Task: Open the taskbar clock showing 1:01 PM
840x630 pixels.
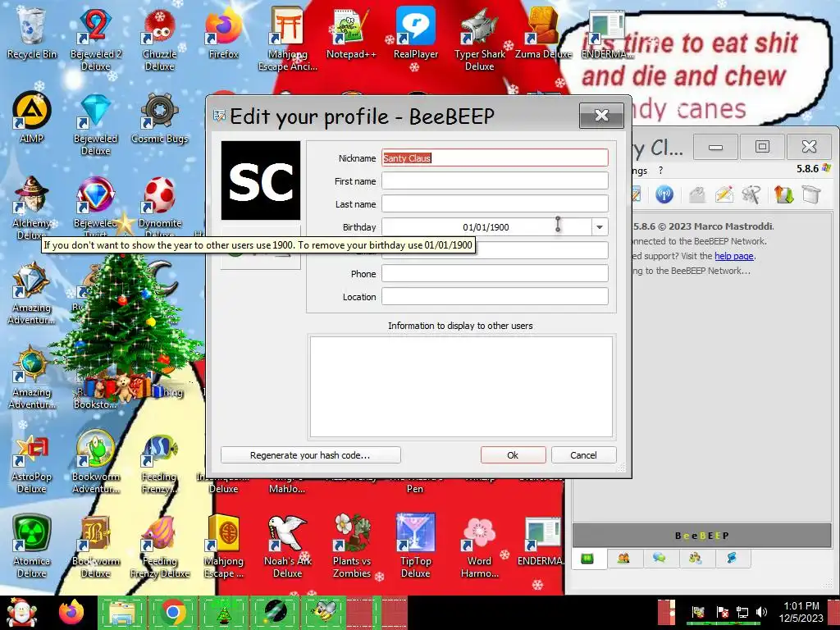Action: click(x=801, y=612)
